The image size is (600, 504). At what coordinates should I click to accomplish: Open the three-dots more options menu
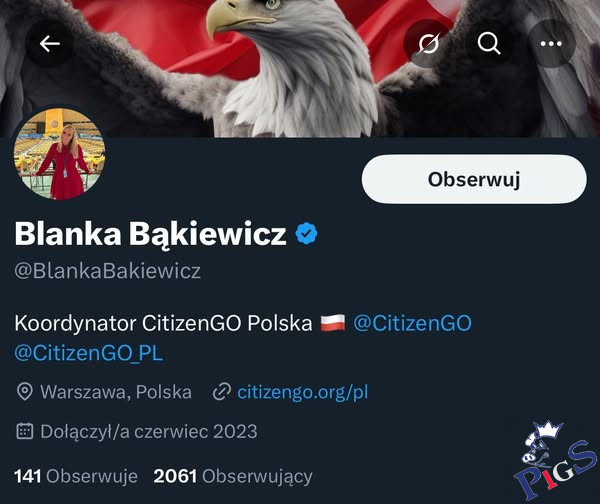[x=551, y=44]
